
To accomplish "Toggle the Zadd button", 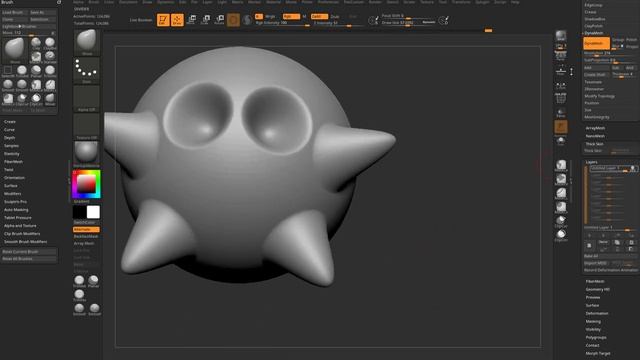I will tap(319, 16).
